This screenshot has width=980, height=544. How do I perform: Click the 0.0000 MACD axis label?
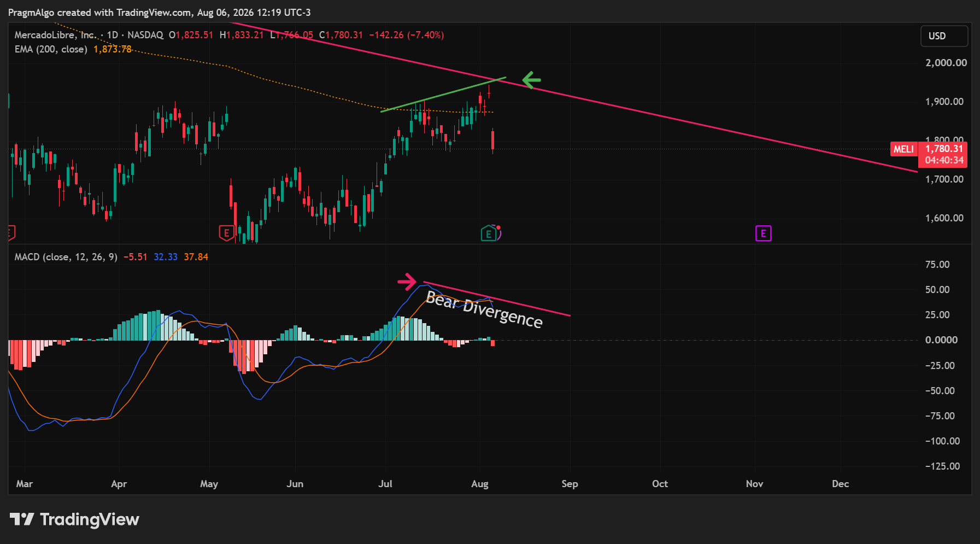click(941, 340)
